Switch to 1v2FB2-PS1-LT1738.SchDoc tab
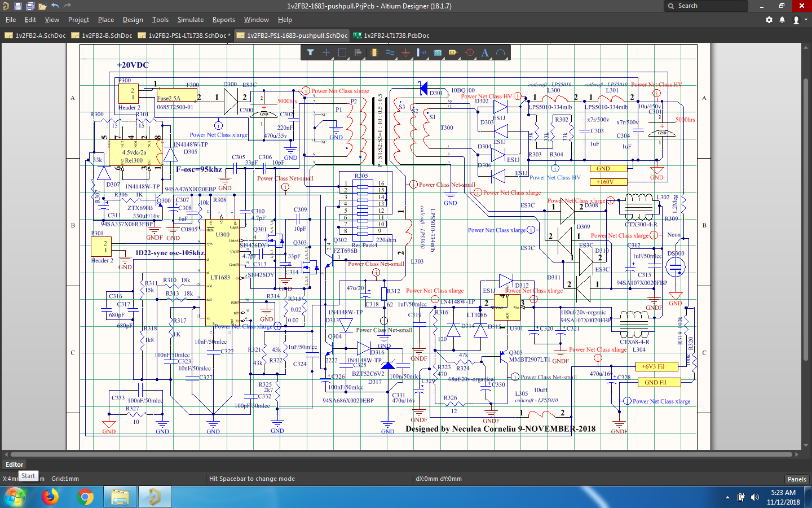Screen dimensions: 812x508 pyautogui.click(x=184, y=36)
